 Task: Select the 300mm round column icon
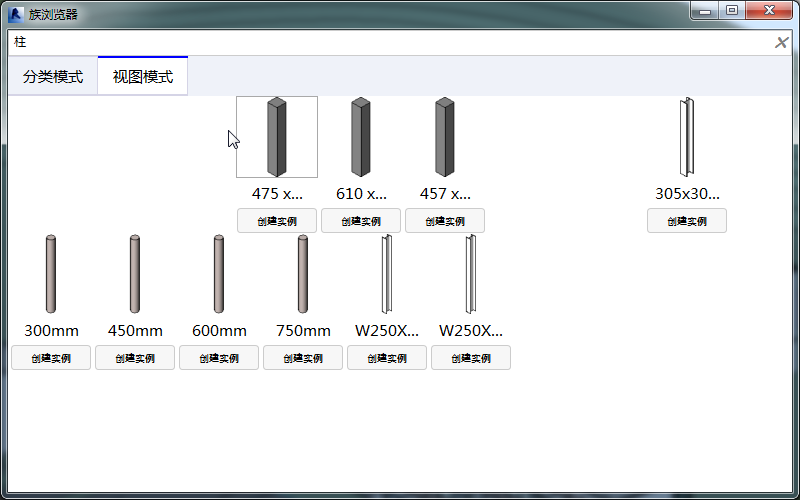pyautogui.click(x=51, y=274)
